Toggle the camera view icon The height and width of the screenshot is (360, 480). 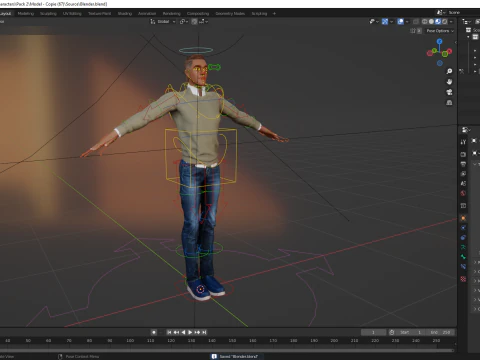[x=449, y=92]
